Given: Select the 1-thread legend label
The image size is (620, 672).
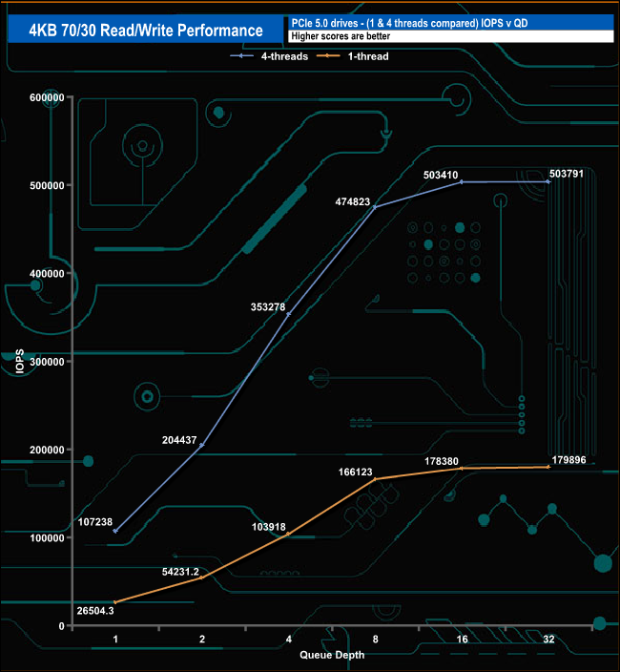Looking at the screenshot, I should coord(368,56).
